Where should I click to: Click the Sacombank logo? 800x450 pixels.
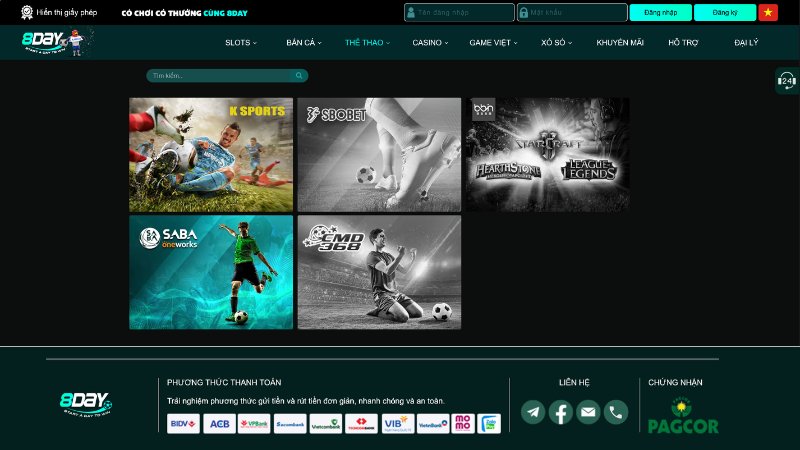point(290,423)
